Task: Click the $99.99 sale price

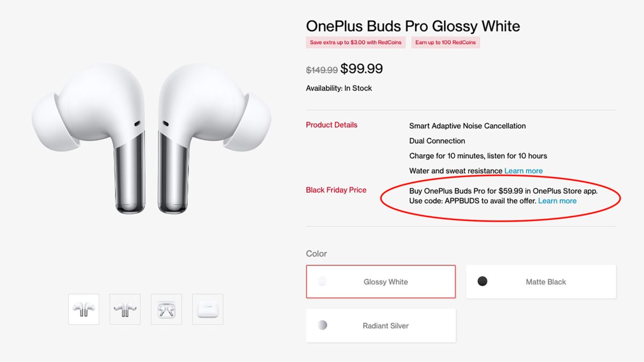Action: click(x=362, y=69)
